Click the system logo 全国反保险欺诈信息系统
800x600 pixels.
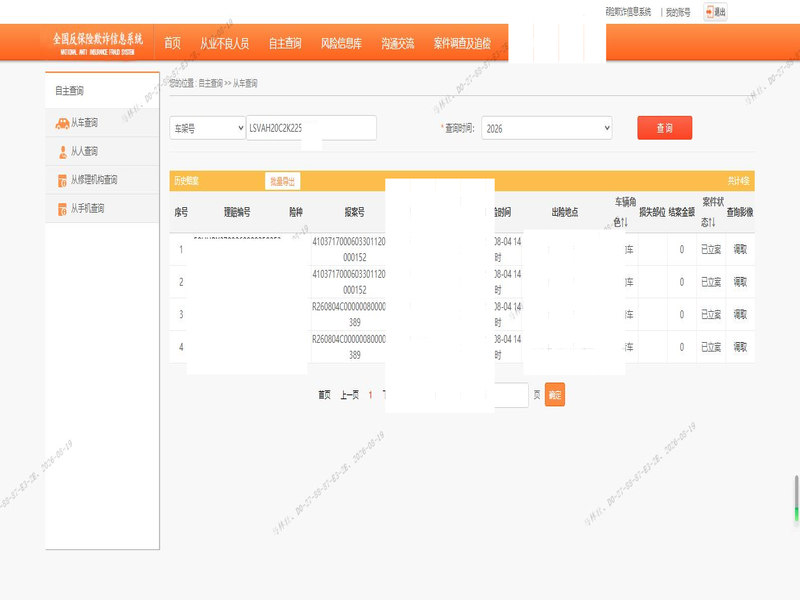point(97,43)
